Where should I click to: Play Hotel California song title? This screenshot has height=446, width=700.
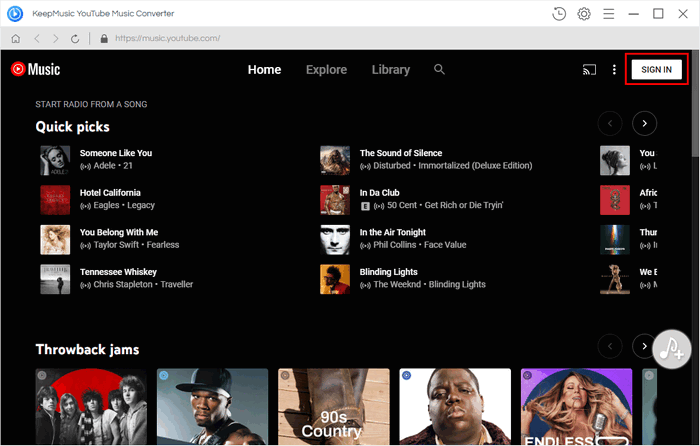110,193
